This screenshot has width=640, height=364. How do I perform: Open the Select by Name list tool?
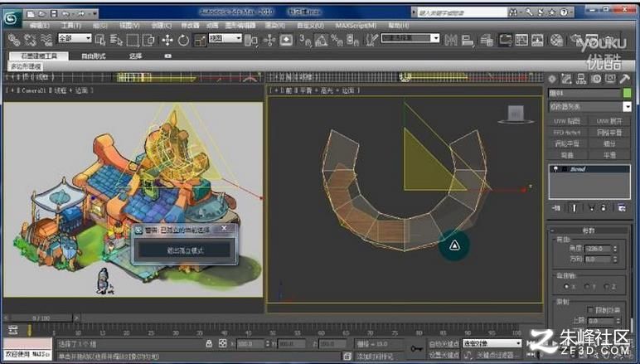(x=116, y=40)
